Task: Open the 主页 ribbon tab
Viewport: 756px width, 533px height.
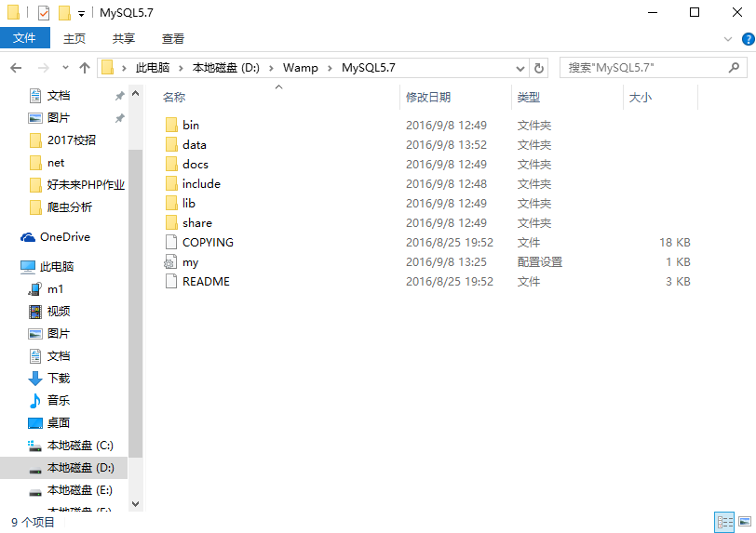Action: tap(74, 38)
